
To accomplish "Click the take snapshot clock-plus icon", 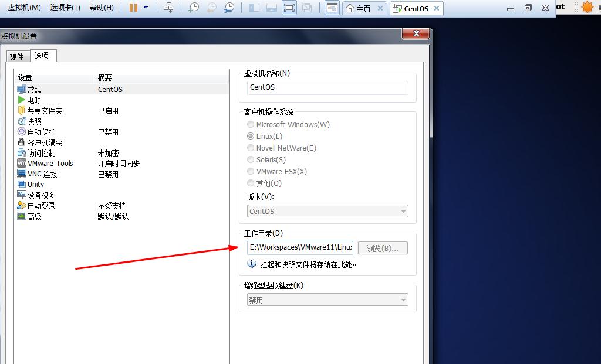I will pyautogui.click(x=194, y=8).
